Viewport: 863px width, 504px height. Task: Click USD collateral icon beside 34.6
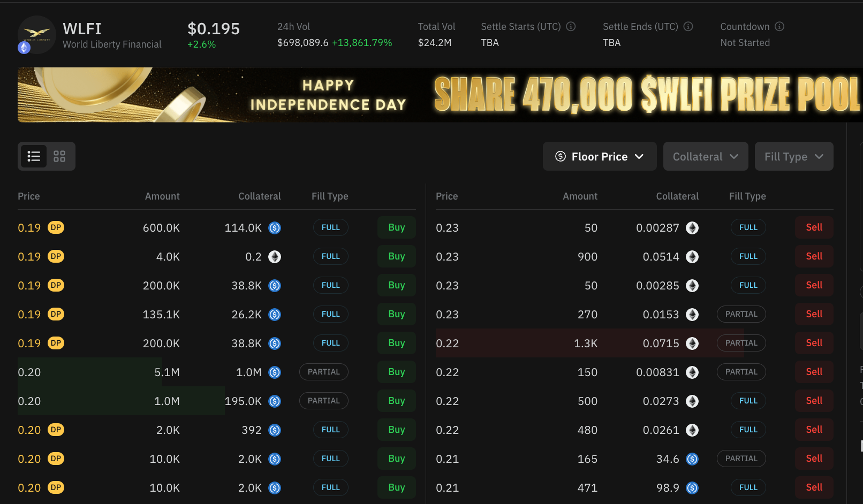tap(692, 459)
